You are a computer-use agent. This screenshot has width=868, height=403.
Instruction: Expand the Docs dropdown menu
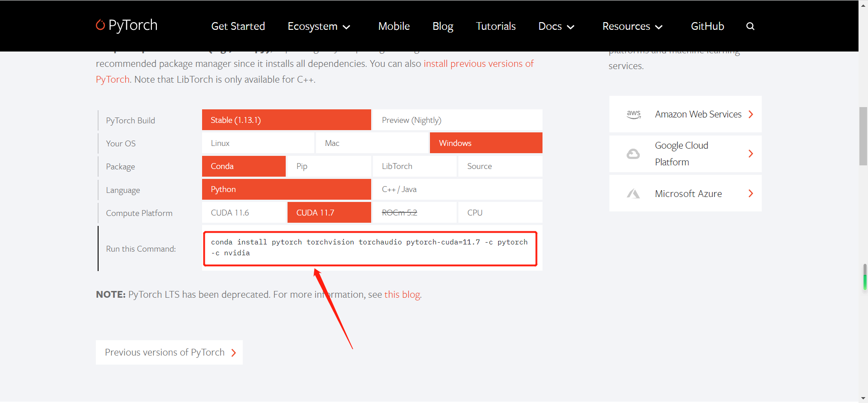click(x=557, y=26)
